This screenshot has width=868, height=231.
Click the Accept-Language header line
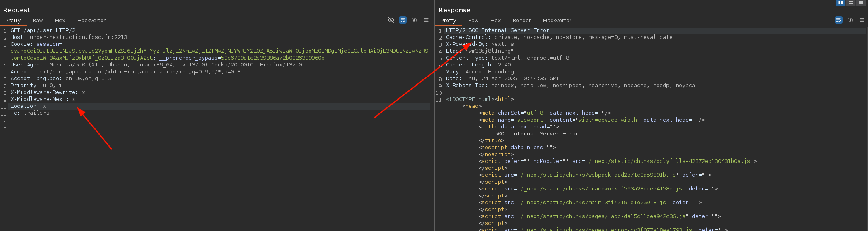pyautogui.click(x=61, y=79)
